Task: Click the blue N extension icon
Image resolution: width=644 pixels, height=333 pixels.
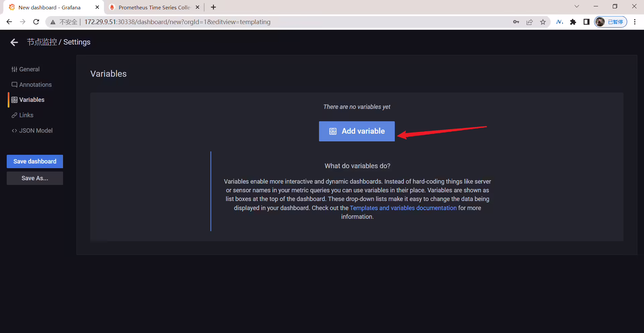Action: [559, 22]
